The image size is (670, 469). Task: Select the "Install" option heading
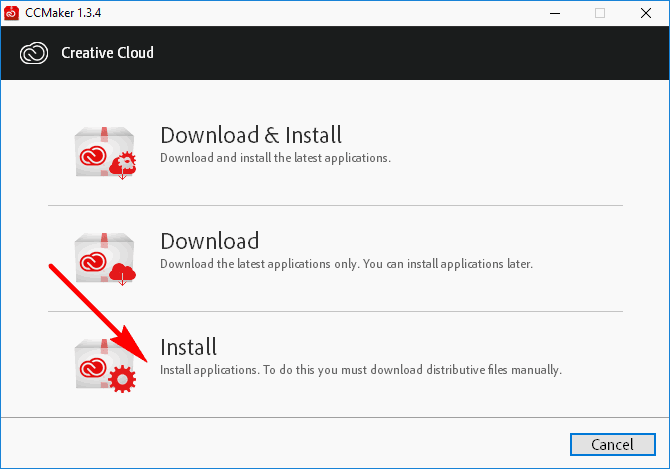tap(188, 347)
